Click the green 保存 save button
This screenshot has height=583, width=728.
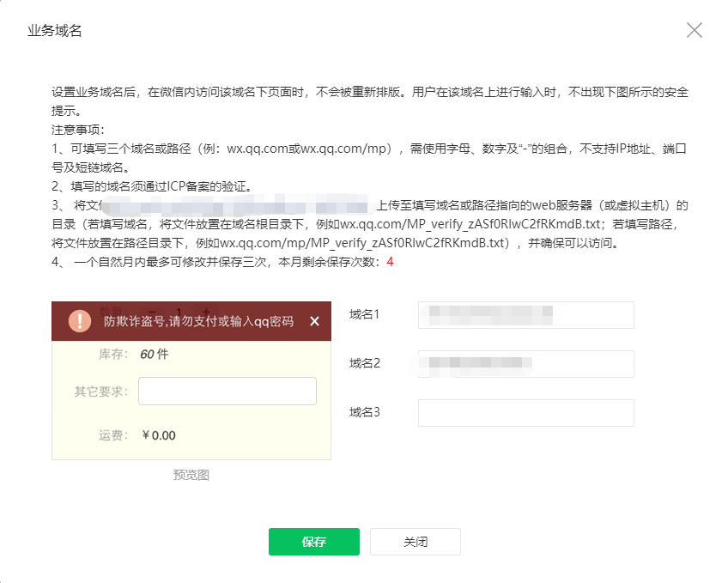(x=313, y=542)
